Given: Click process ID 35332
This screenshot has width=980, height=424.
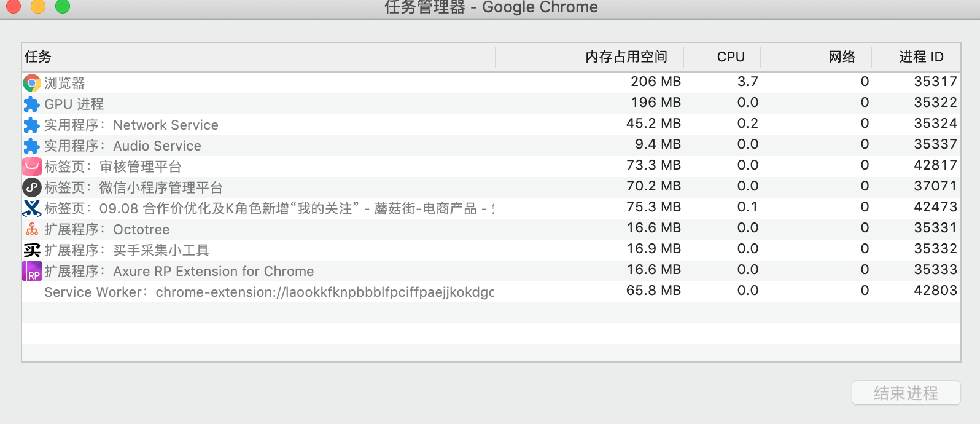Looking at the screenshot, I should click(935, 249).
